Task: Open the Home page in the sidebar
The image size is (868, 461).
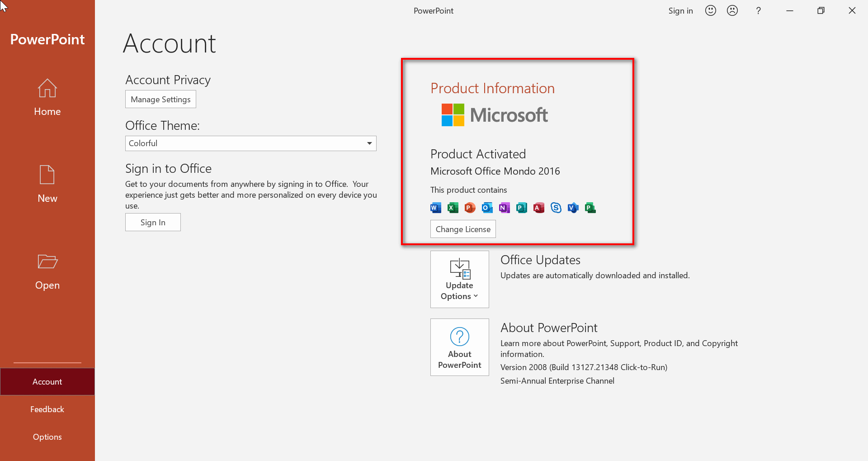Action: [x=47, y=97]
